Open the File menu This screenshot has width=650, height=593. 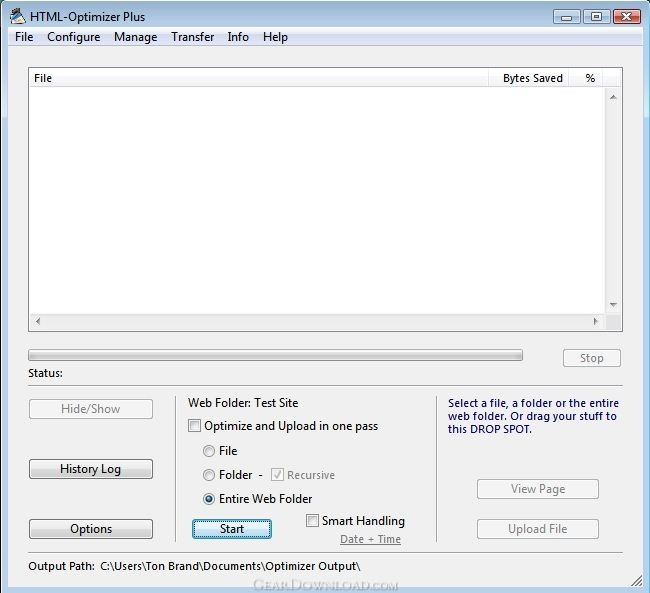[x=24, y=37]
